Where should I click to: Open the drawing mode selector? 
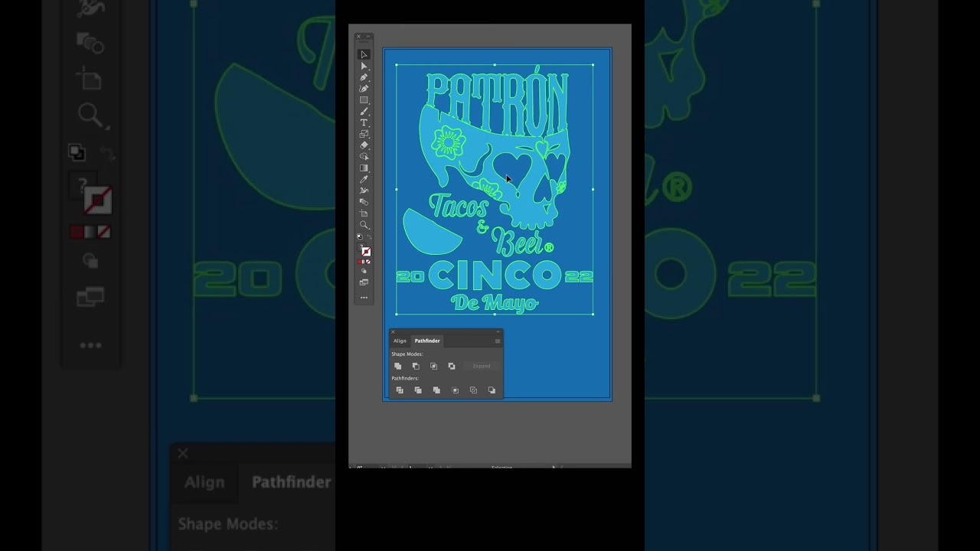364,272
